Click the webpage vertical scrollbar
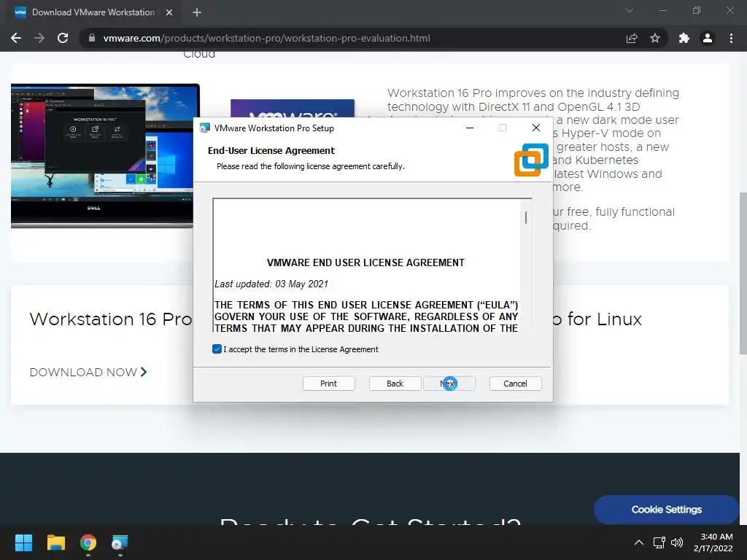 743,273
